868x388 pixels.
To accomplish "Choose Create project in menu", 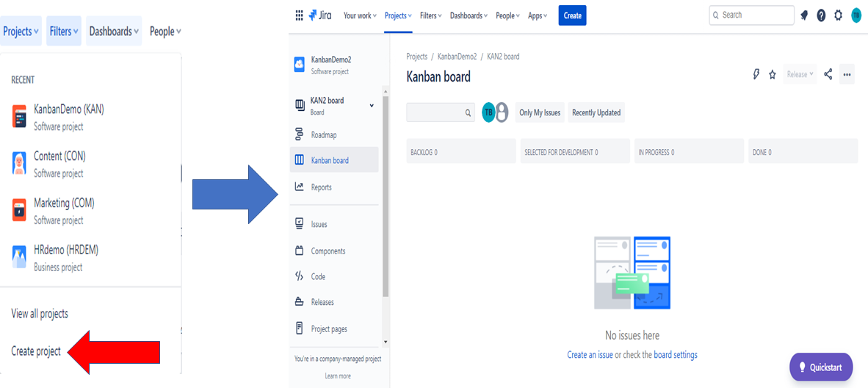I will coord(36,351).
